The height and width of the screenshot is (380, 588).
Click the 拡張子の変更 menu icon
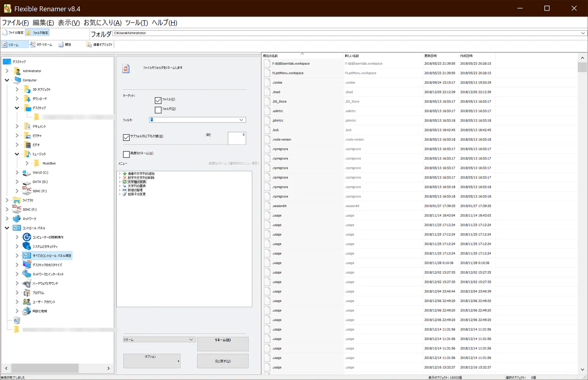coord(125,194)
